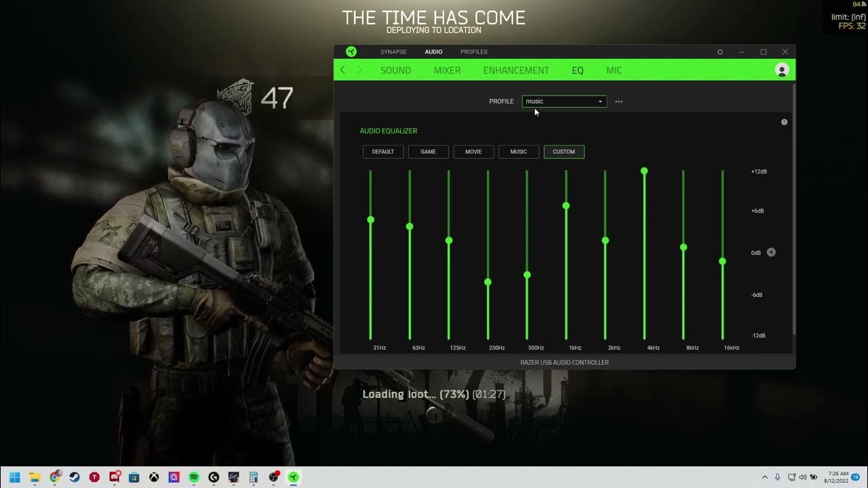
Task: Open the PROFILE dropdown showing music
Action: 564,102
